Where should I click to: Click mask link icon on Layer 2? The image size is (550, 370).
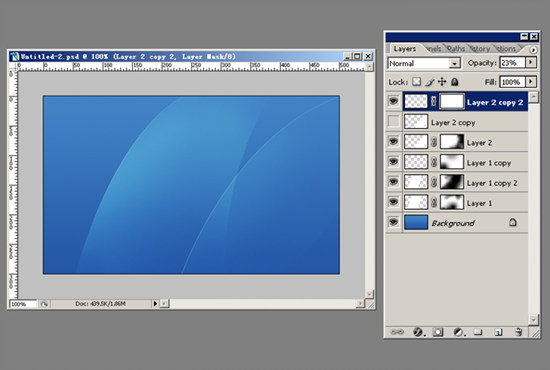click(x=434, y=142)
